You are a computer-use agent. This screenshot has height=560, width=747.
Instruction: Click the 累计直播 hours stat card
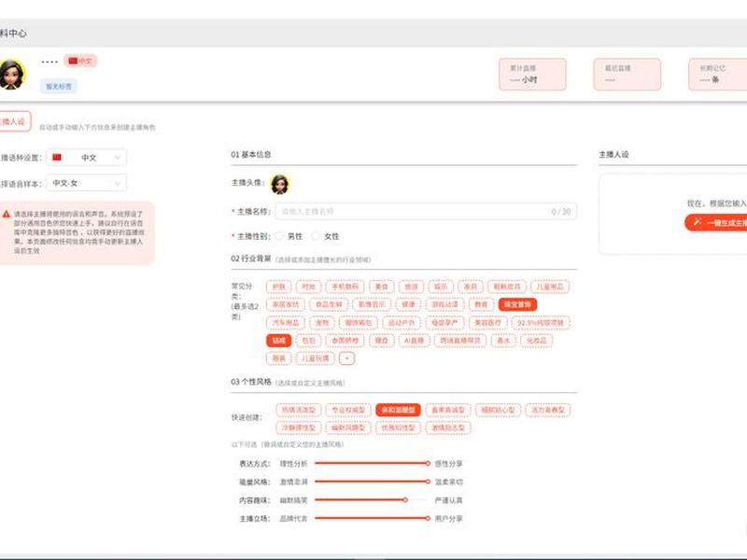coord(532,75)
